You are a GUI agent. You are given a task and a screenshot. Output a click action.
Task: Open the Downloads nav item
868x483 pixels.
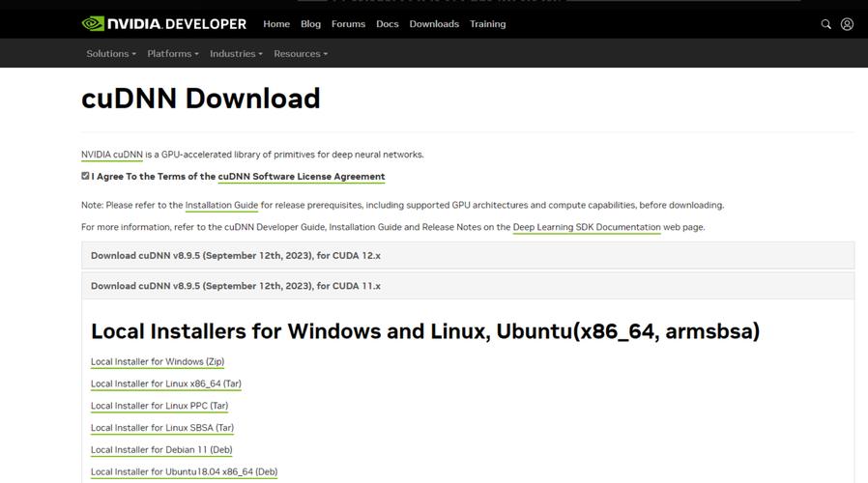434,24
